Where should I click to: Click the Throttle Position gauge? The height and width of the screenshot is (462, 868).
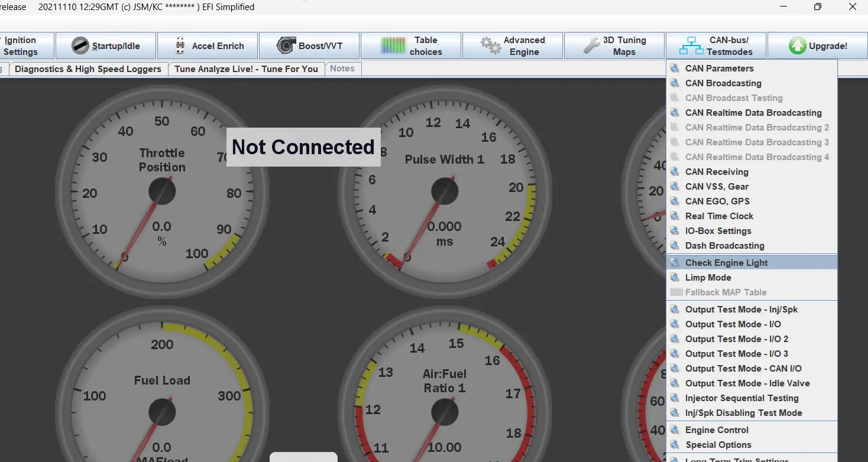(x=162, y=191)
